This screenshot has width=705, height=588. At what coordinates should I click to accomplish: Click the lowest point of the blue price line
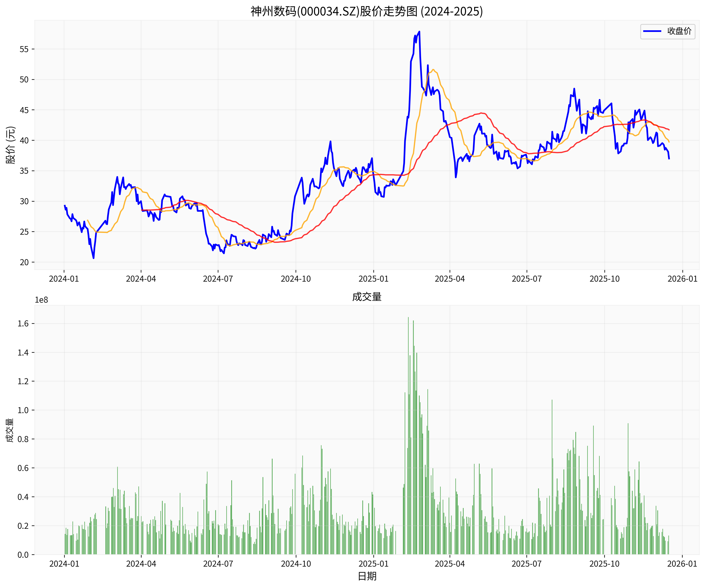tap(93, 258)
